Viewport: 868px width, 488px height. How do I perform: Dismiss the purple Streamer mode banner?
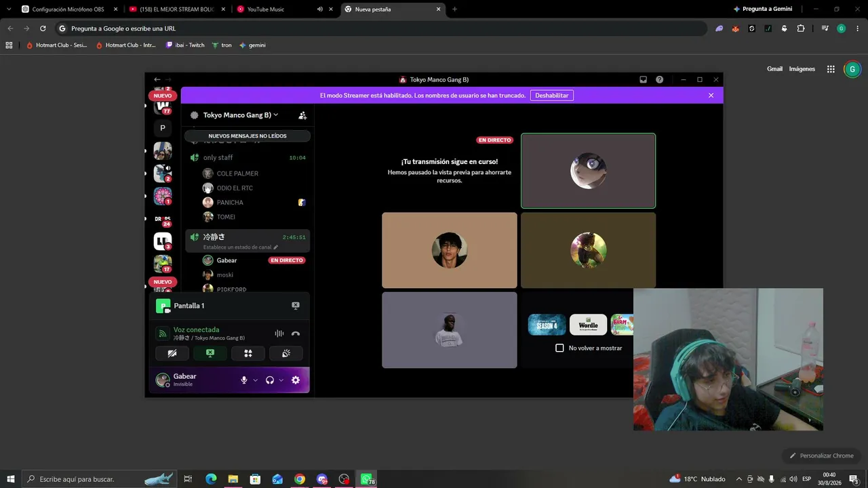pyautogui.click(x=711, y=96)
